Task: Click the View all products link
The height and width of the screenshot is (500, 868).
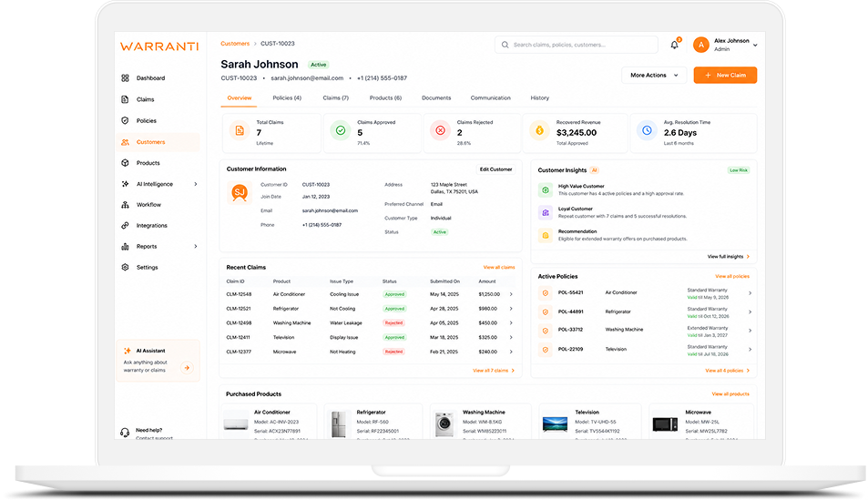Action: [x=730, y=394]
